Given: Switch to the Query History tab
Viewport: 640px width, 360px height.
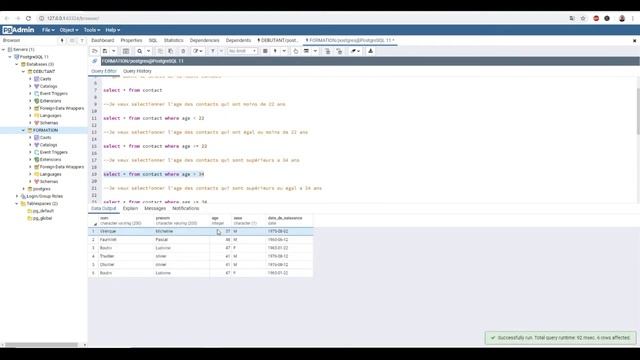Looking at the screenshot, I should pos(137,71).
